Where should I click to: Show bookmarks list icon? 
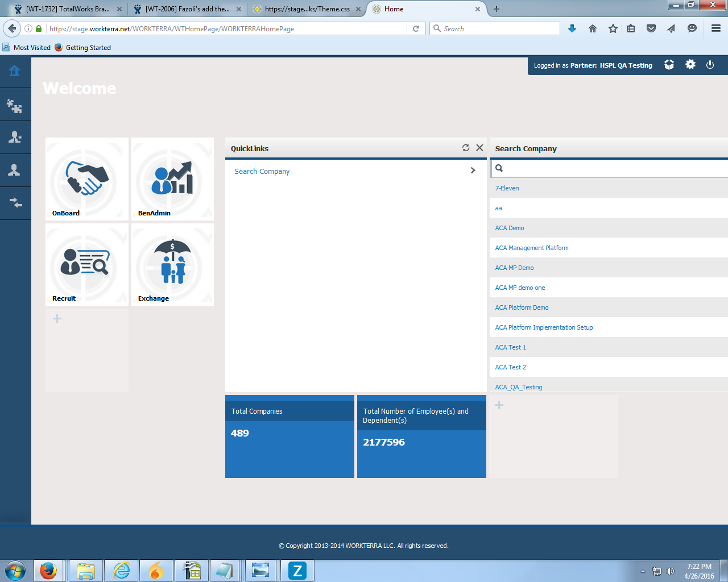point(631,28)
